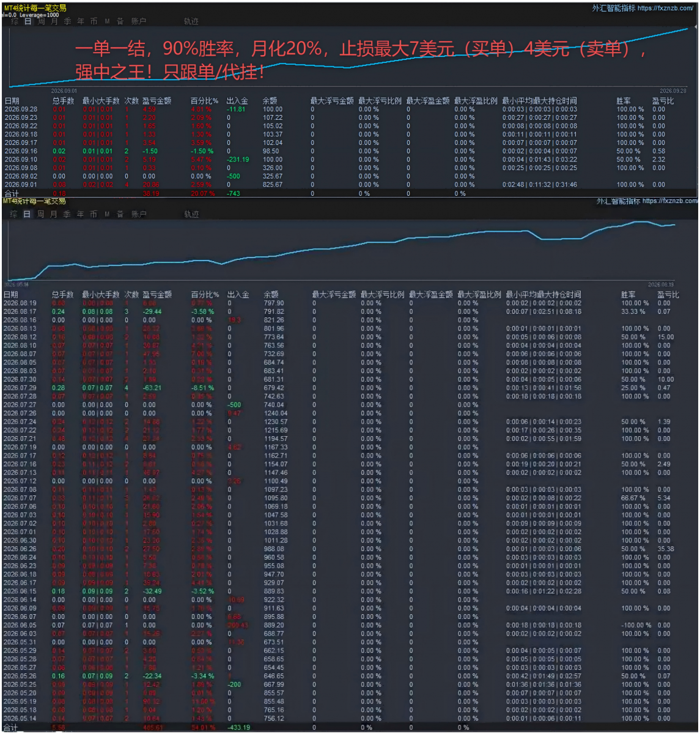Switch to 月 tab in lower panel
Screen dimensions: 700x734
54,214
